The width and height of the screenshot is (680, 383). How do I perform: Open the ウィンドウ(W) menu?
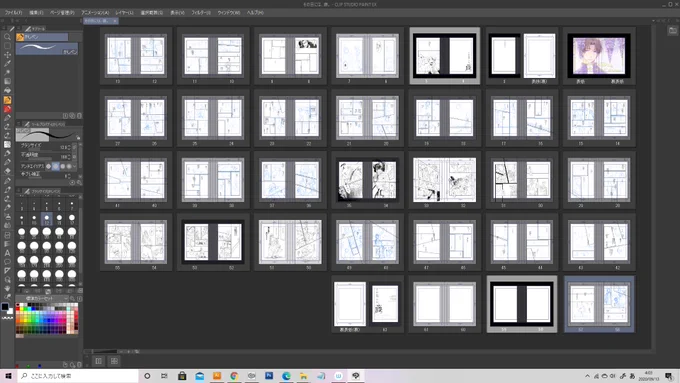[x=229, y=13]
